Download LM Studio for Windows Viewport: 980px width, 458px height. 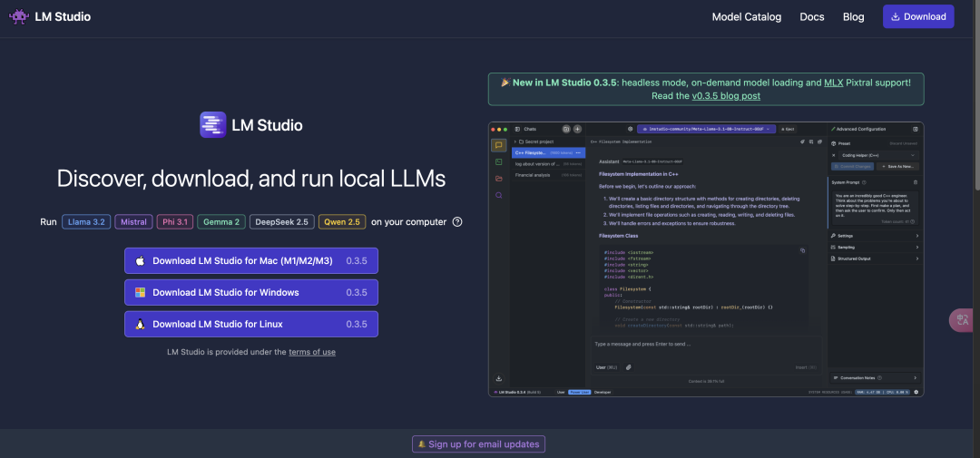[x=251, y=292]
